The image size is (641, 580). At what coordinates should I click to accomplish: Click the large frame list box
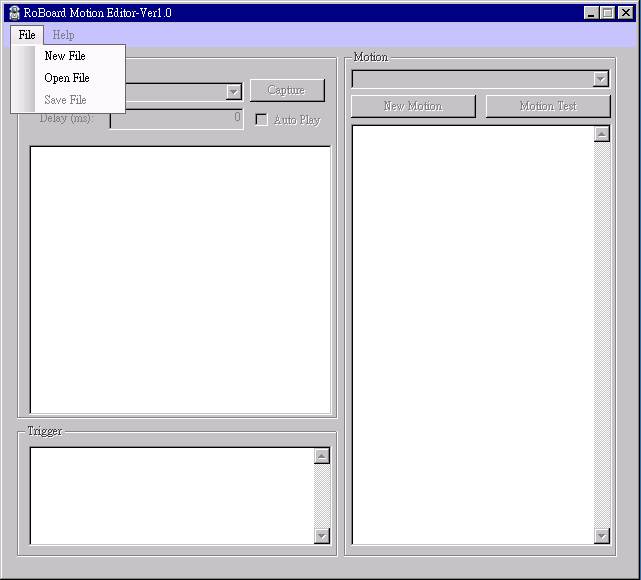180,280
